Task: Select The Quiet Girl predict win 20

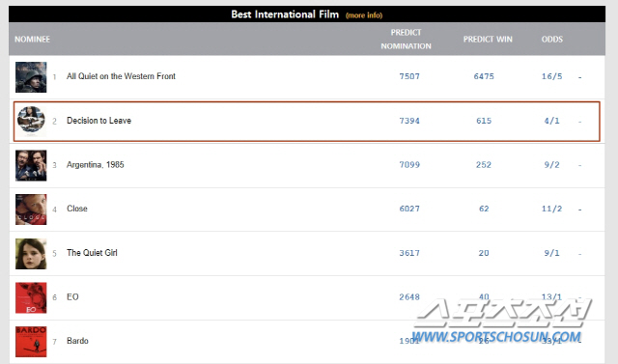Action: tap(484, 253)
